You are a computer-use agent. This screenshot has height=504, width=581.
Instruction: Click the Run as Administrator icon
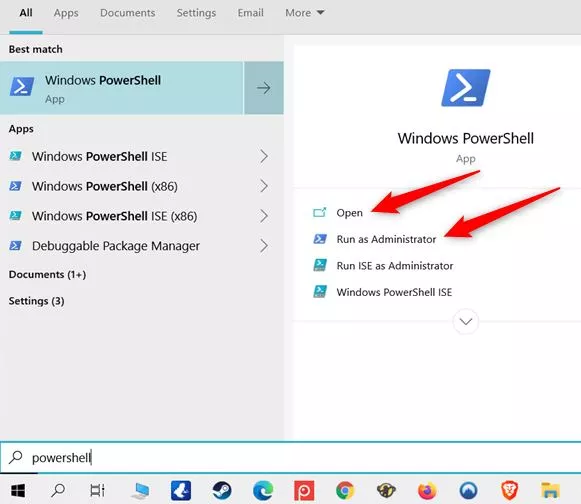click(x=320, y=239)
